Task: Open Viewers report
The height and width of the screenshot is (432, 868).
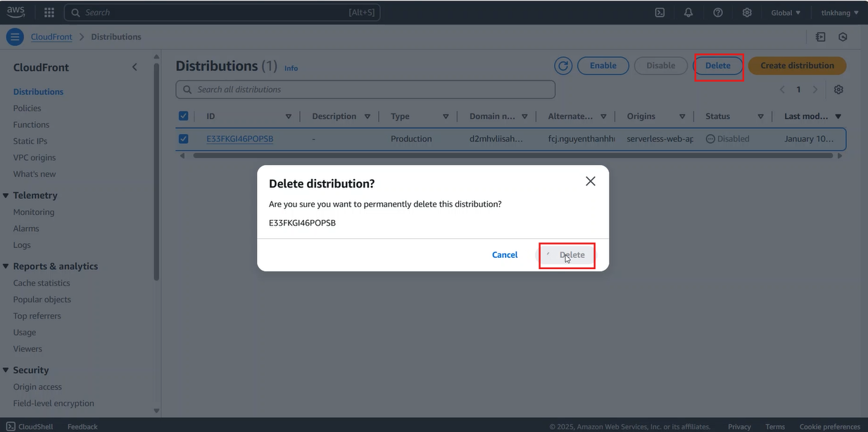Action: click(x=27, y=349)
